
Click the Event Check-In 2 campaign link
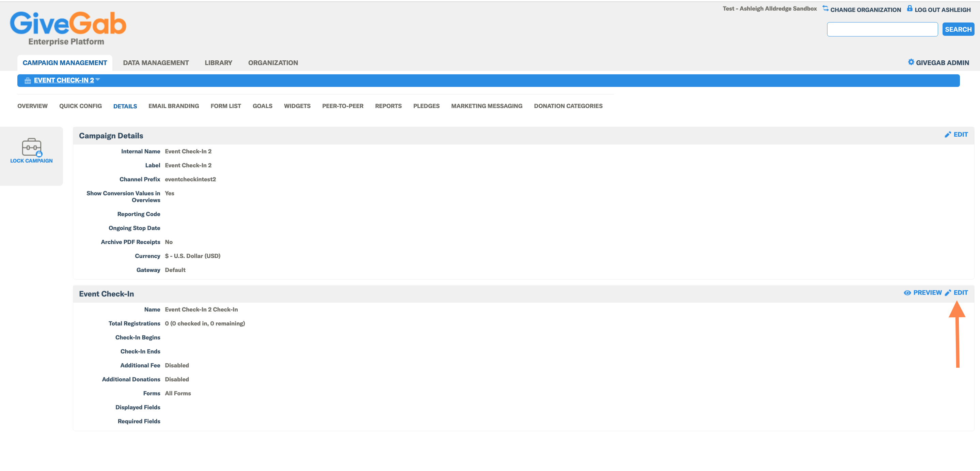tap(64, 80)
